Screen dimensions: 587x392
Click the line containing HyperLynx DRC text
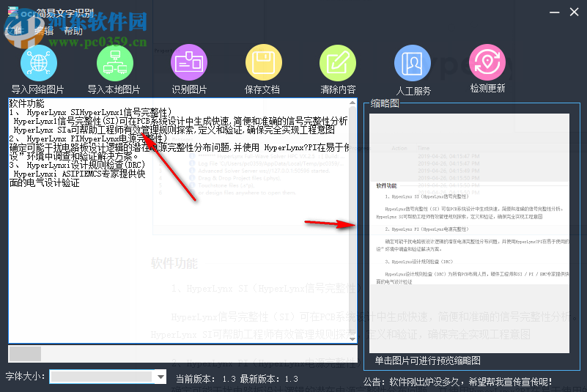77,165
